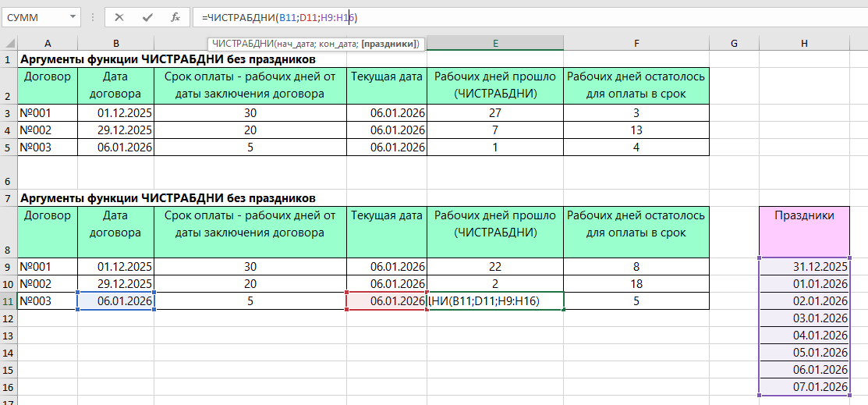Select cell E3 showing 27
This screenshot has height=405, width=868.
pos(495,113)
